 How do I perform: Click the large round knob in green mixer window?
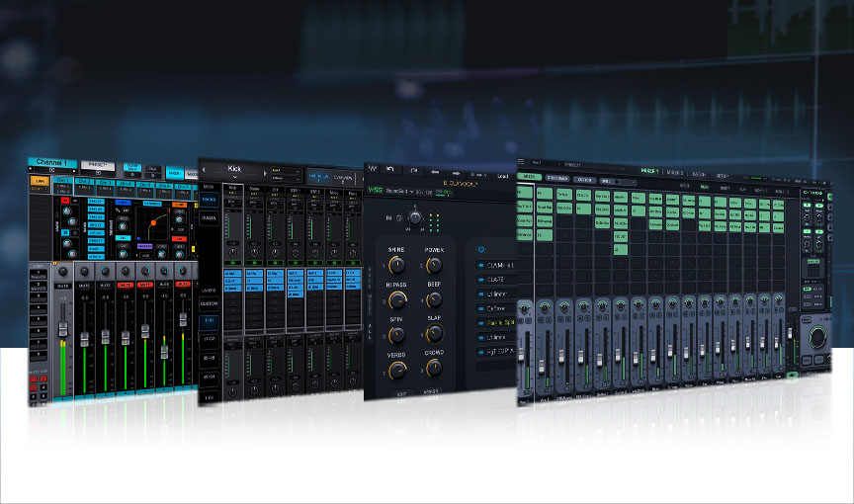(x=817, y=337)
